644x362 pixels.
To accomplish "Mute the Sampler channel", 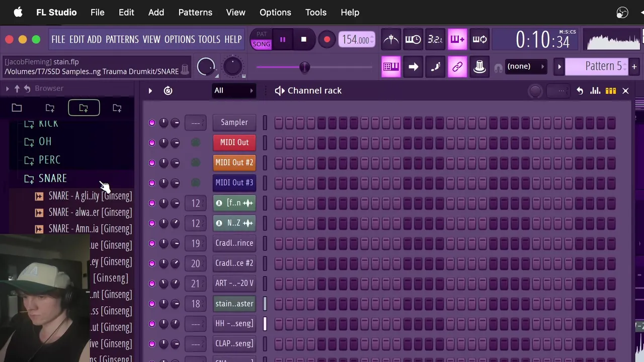I will click(x=152, y=123).
